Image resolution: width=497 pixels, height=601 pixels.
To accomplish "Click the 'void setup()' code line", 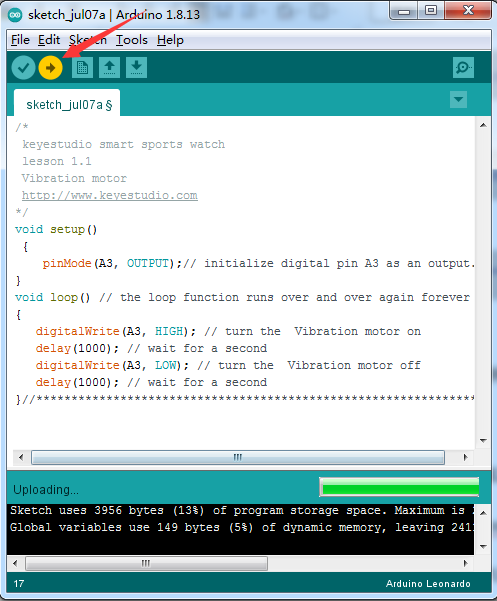I will point(56,230).
